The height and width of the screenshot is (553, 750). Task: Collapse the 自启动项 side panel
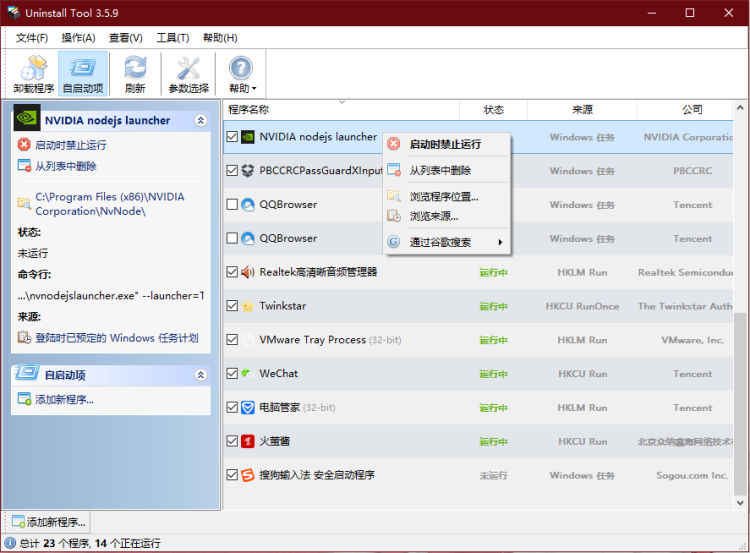(x=201, y=375)
